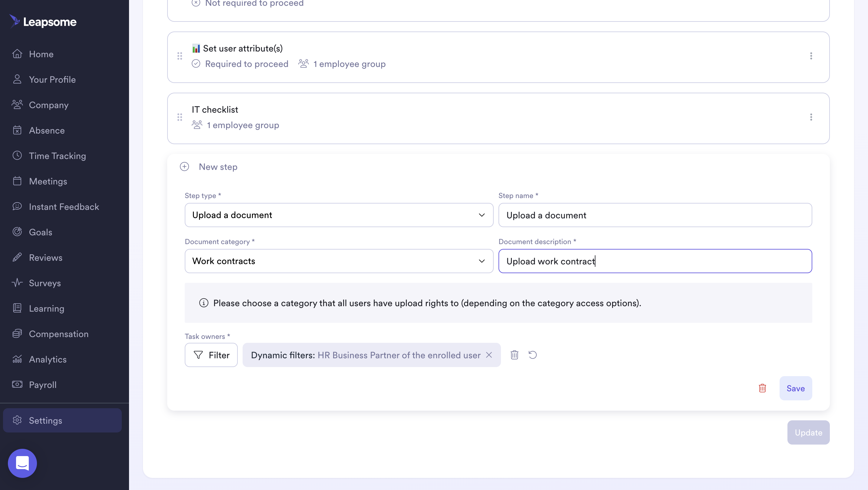
Task: Click the Learning book icon
Action: coord(17,308)
